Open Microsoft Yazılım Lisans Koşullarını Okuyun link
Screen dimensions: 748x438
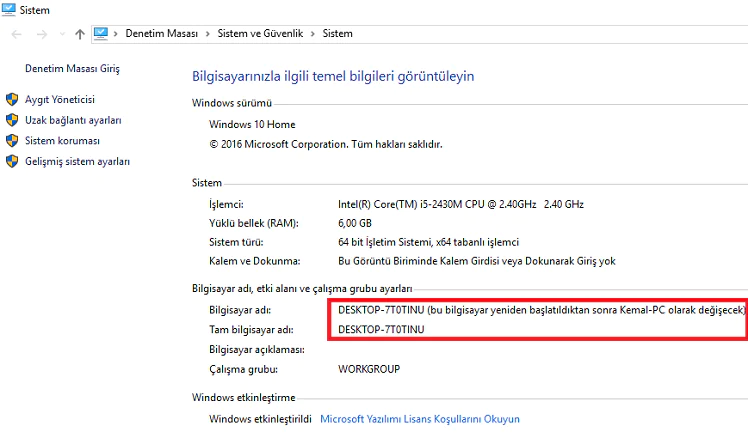tap(419, 419)
